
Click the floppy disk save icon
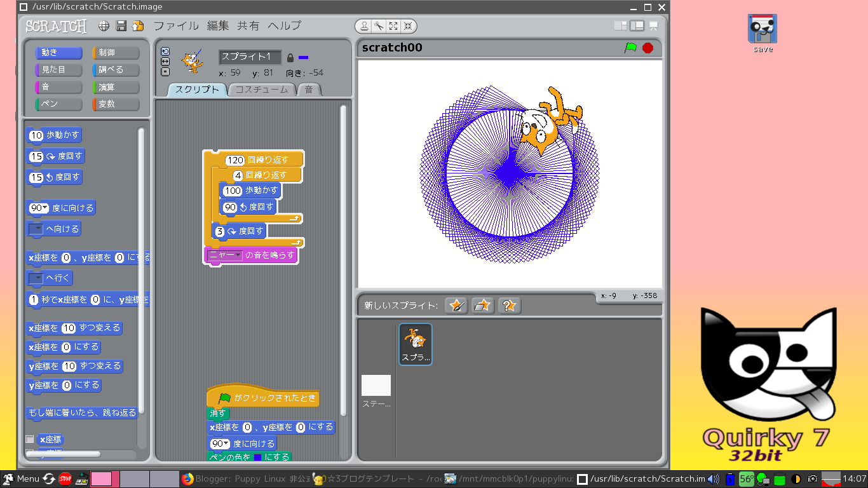click(121, 26)
